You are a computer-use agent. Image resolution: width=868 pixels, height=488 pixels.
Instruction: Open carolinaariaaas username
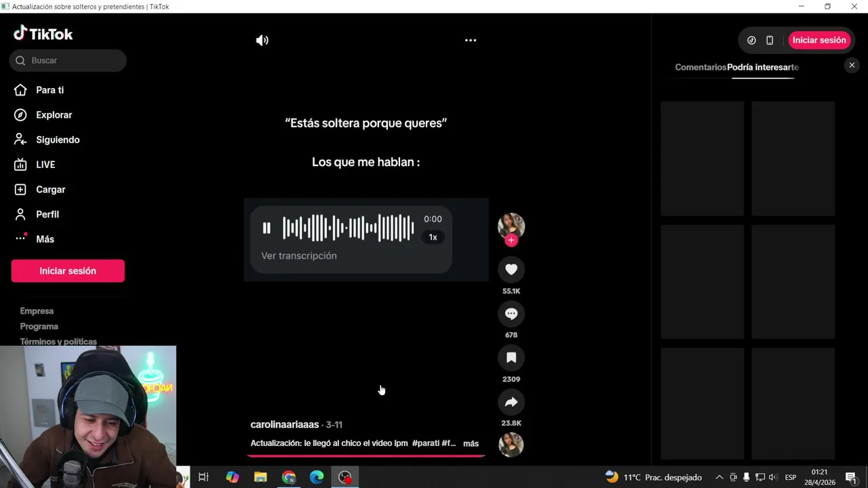(x=285, y=424)
